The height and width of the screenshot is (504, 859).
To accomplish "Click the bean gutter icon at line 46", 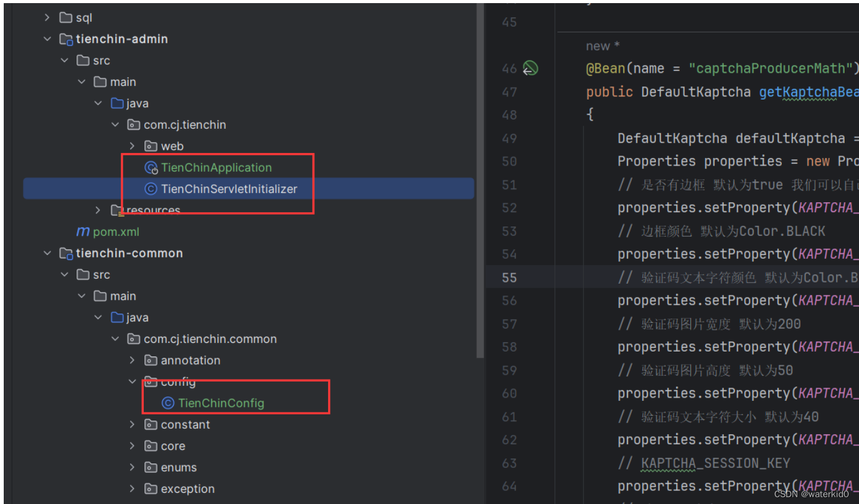I will [x=530, y=68].
